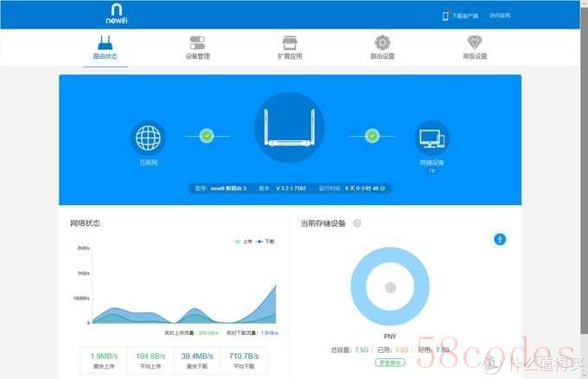588x379 pixels.
Task: Click the firmware version V3.2.1.7502 text
Action: click(291, 189)
